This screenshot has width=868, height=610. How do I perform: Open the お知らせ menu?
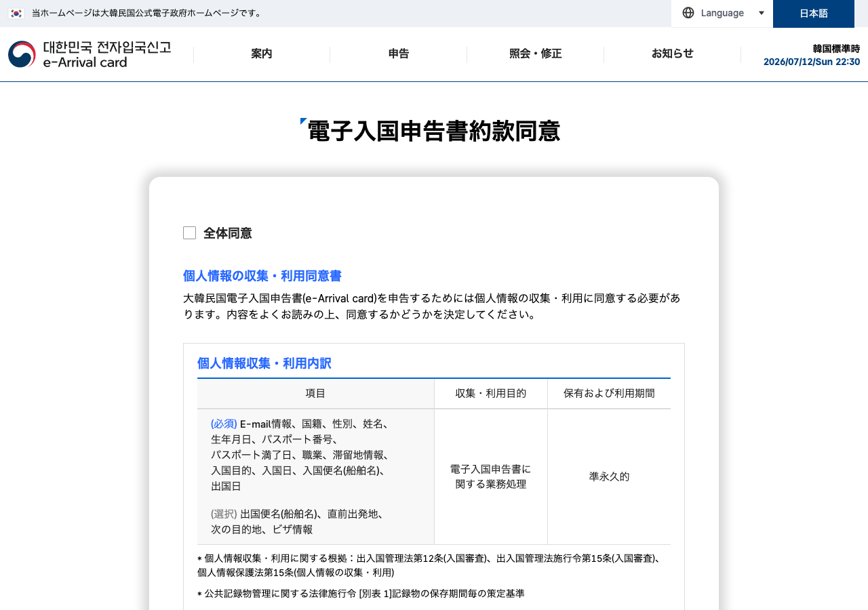tap(673, 54)
